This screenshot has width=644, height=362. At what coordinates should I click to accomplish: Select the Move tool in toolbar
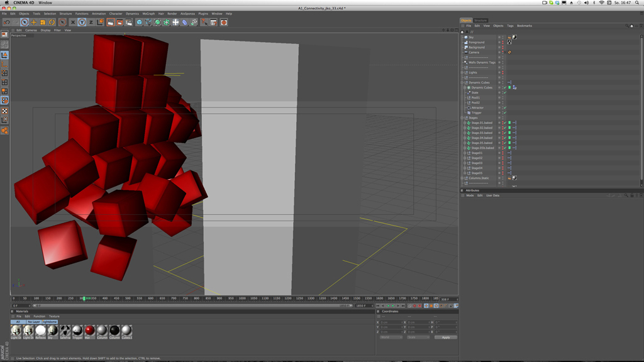pos(34,23)
